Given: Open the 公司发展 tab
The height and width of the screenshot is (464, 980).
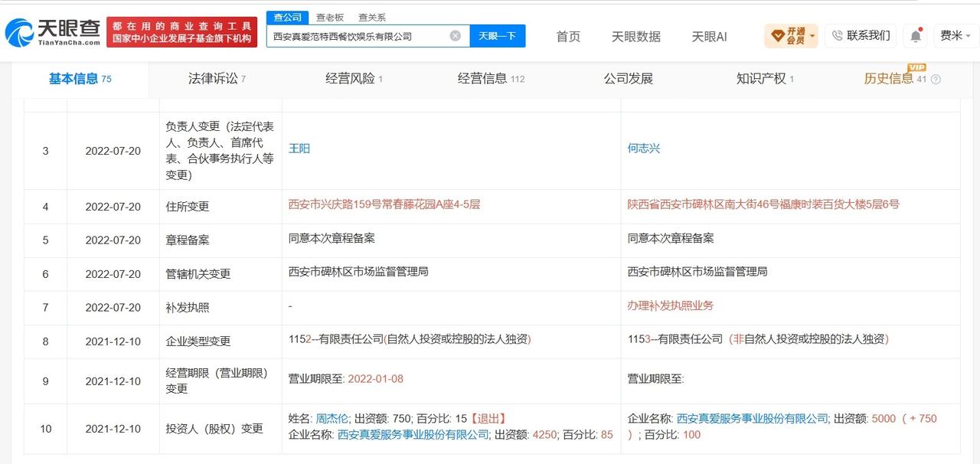Looking at the screenshot, I should 628,79.
